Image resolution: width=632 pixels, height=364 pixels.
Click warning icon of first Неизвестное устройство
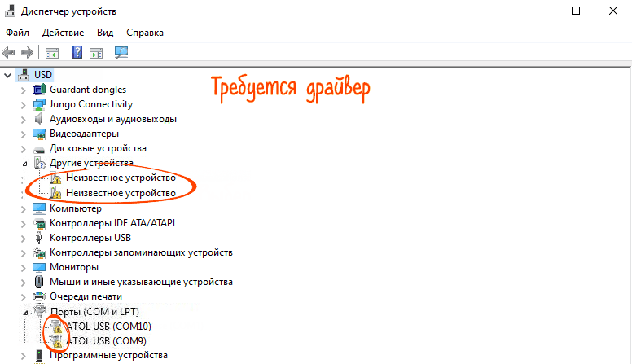click(x=55, y=178)
